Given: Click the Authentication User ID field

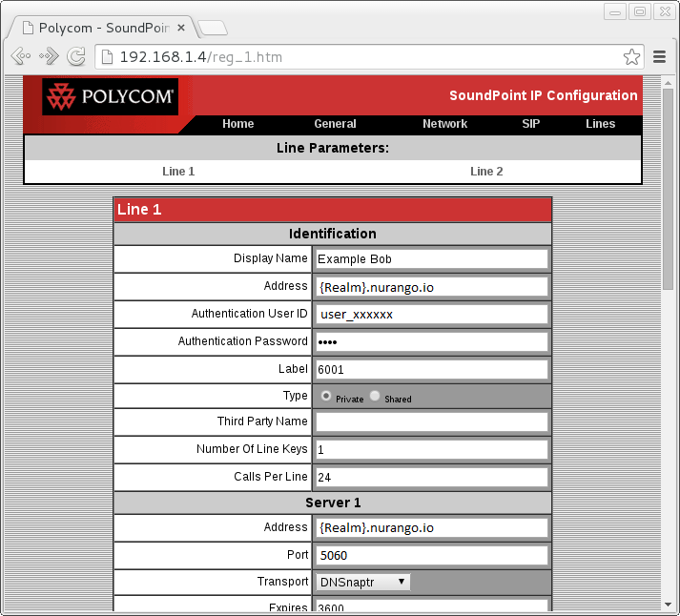Looking at the screenshot, I should tap(431, 315).
